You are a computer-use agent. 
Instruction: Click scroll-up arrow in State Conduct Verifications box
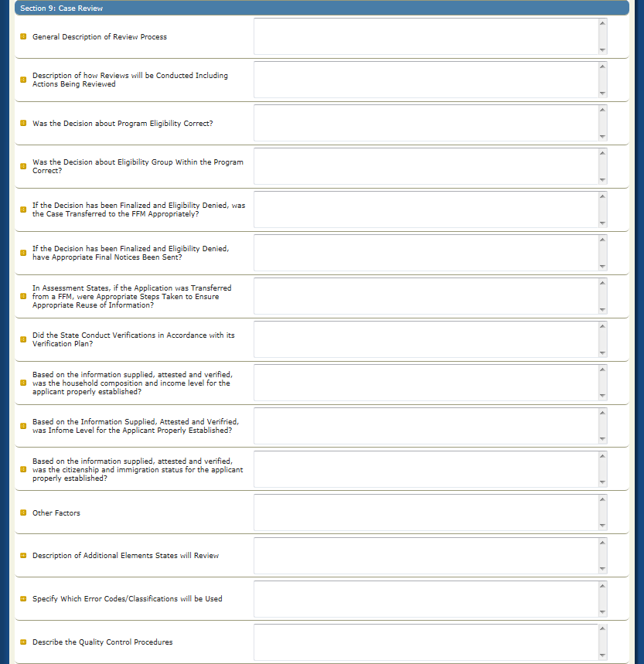tap(602, 325)
